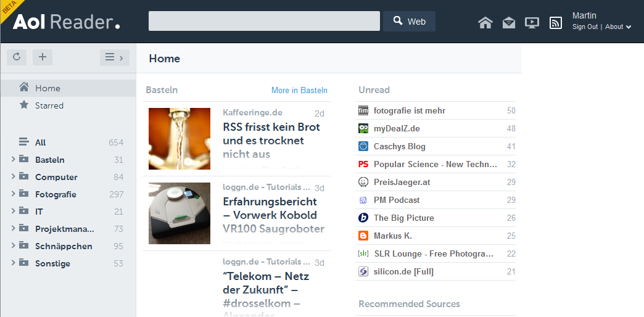Expand the Fotografie folder arrow
This screenshot has width=644, height=317.
coord(14,194)
